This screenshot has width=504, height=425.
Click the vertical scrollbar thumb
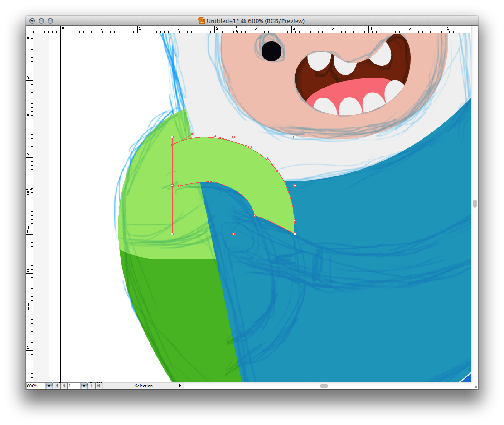pyautogui.click(x=475, y=204)
